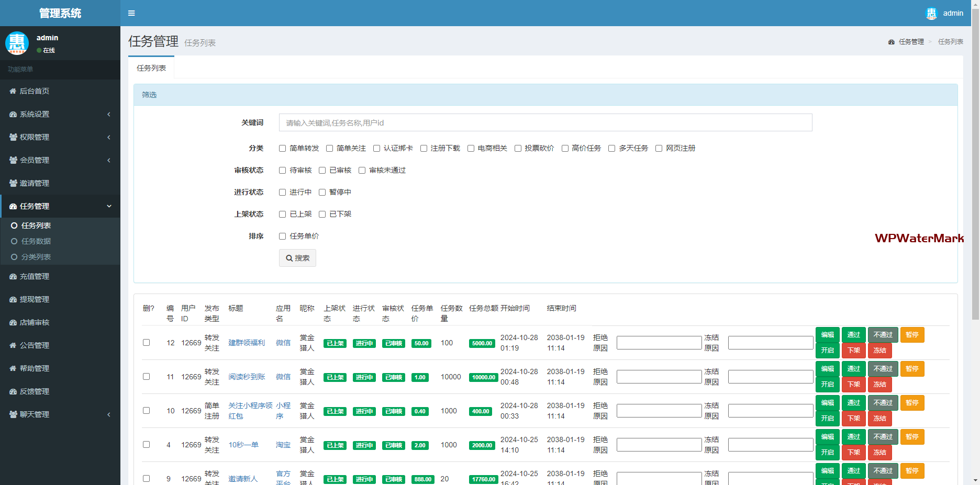Focus the 关键词 keyword input field
The image size is (980, 485).
[545, 123]
